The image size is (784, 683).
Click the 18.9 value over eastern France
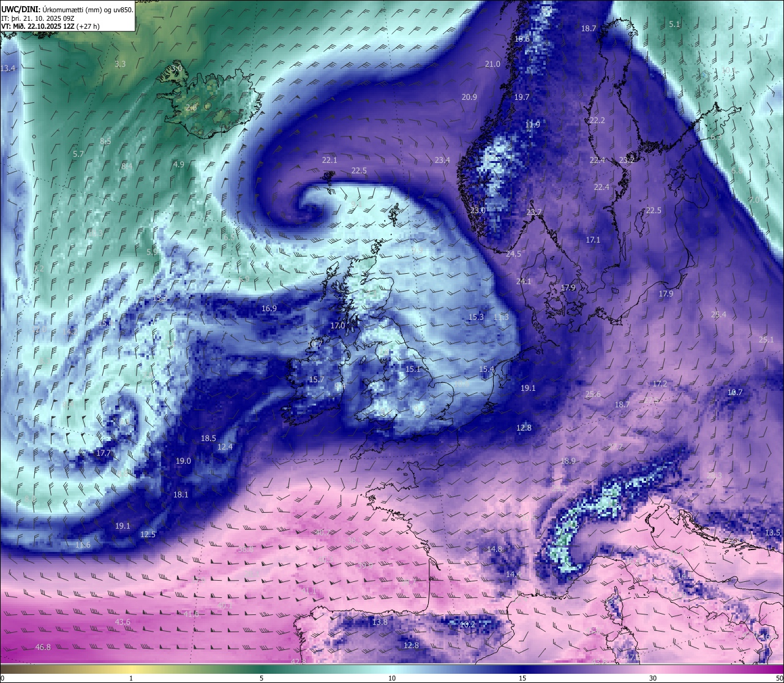[568, 461]
